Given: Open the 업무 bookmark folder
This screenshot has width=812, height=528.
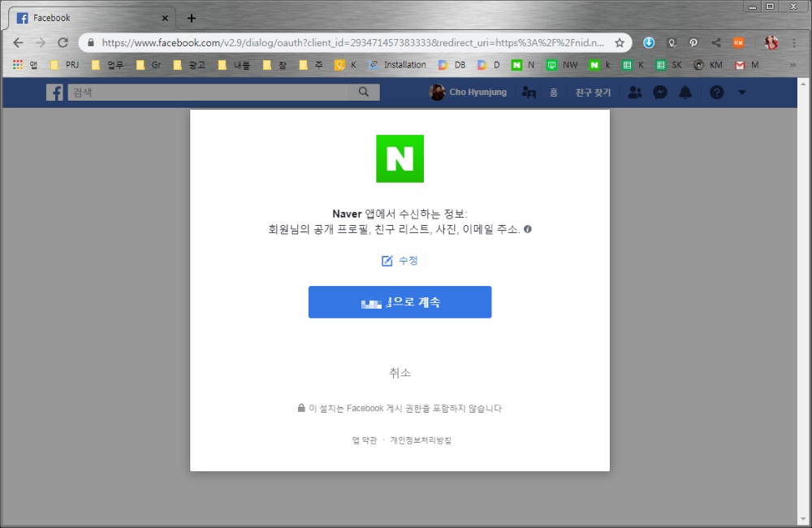Looking at the screenshot, I should (108, 65).
